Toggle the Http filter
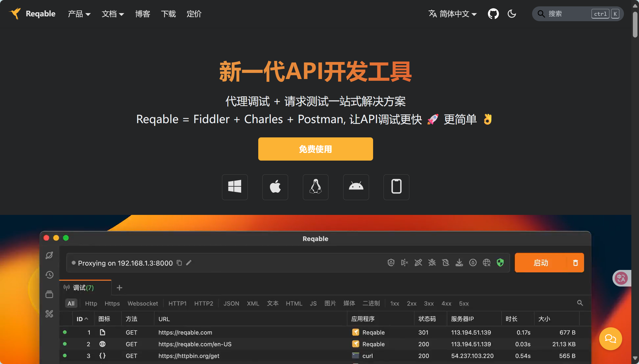 91,303
